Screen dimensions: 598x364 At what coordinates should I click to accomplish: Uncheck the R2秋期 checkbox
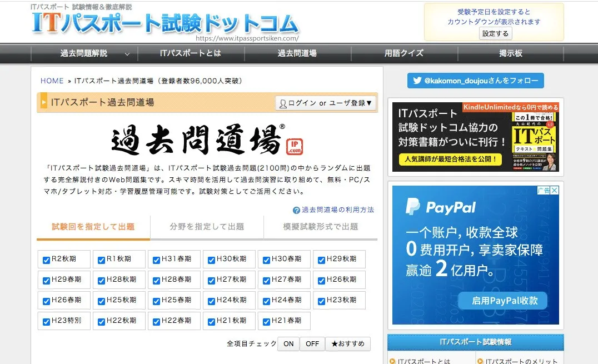(x=46, y=260)
